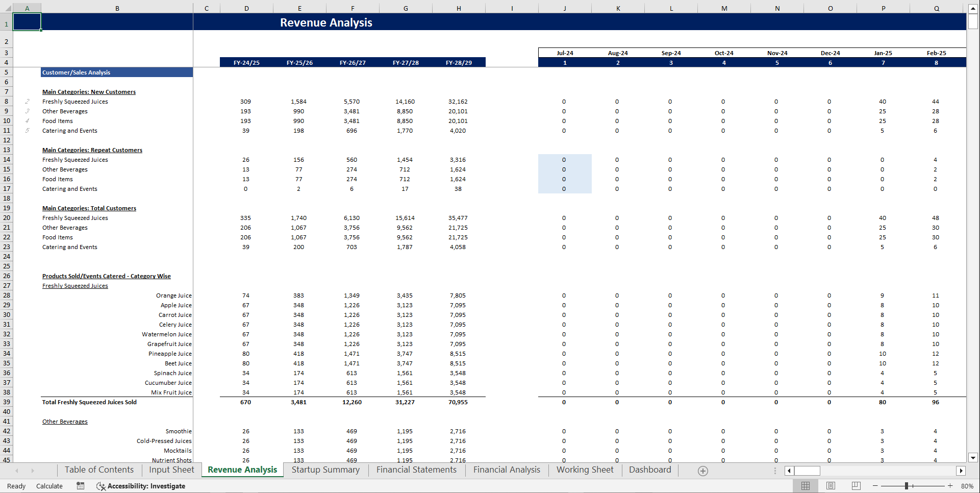Click the horizontal scrollbar right arrow
Image resolution: width=980 pixels, height=493 pixels.
962,471
